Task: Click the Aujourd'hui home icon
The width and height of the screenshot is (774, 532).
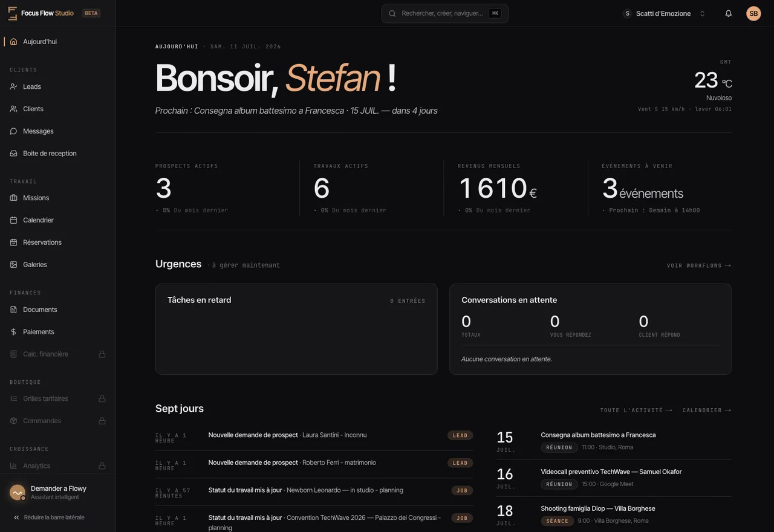Action: (14, 42)
